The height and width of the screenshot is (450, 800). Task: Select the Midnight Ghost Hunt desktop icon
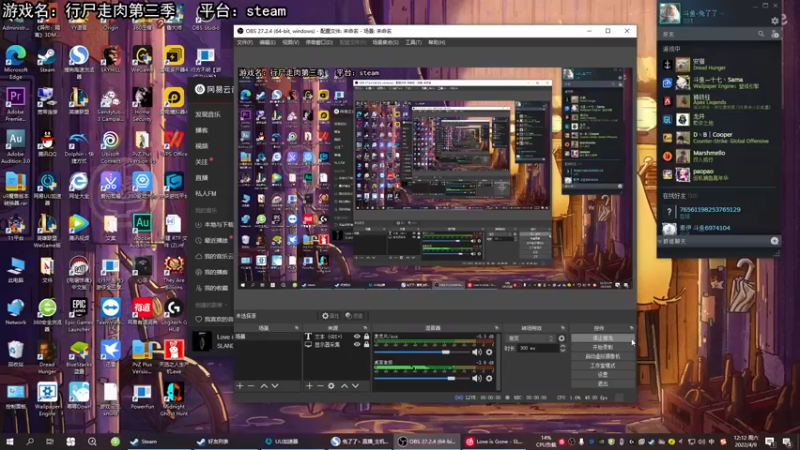pyautogui.click(x=173, y=399)
